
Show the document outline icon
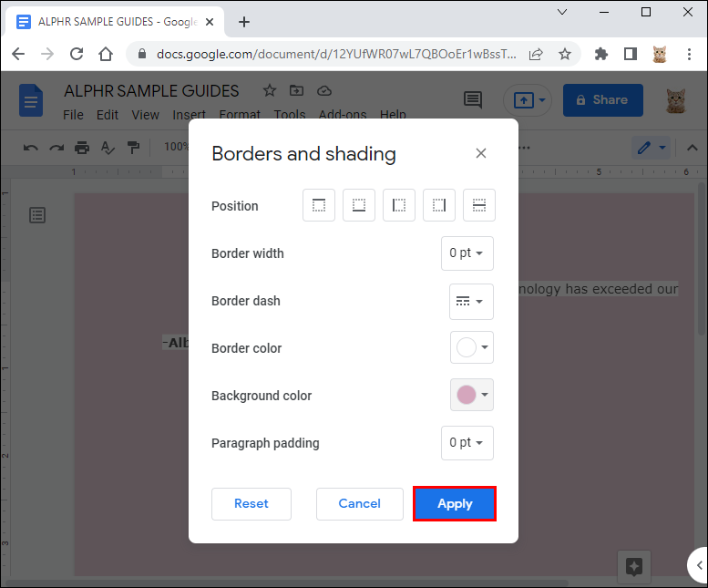tap(37, 215)
